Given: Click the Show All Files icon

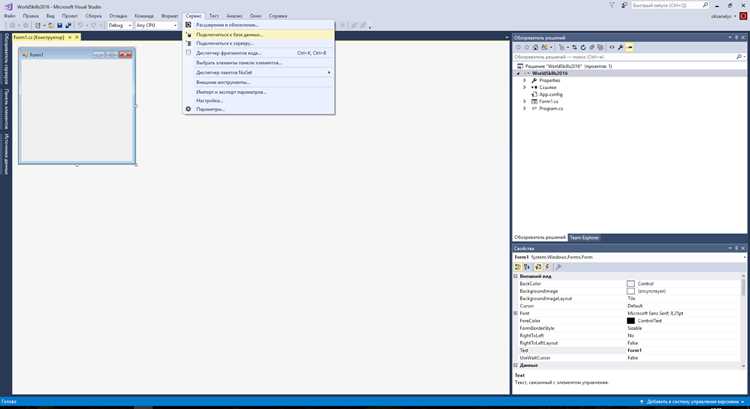Looking at the screenshot, I should click(x=600, y=47).
